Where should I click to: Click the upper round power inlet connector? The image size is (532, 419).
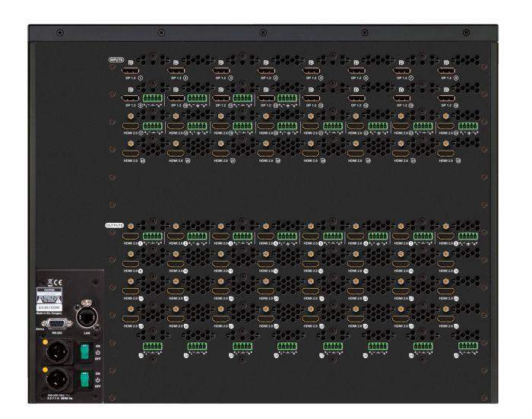(x=56, y=352)
